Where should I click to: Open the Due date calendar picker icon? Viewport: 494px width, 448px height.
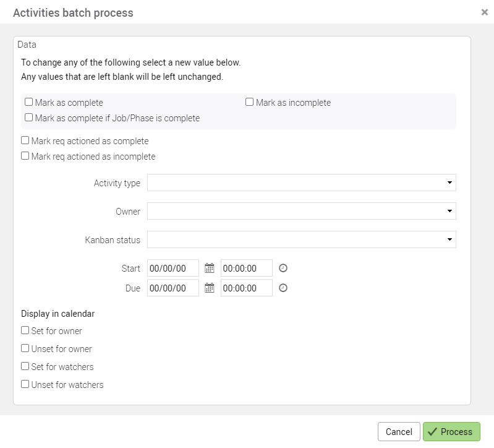(210, 288)
